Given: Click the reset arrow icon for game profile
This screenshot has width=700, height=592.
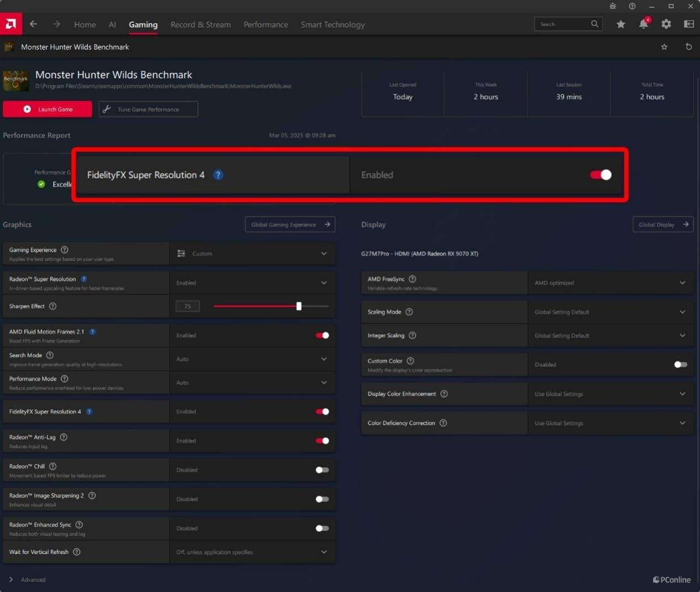Looking at the screenshot, I should pos(688,47).
